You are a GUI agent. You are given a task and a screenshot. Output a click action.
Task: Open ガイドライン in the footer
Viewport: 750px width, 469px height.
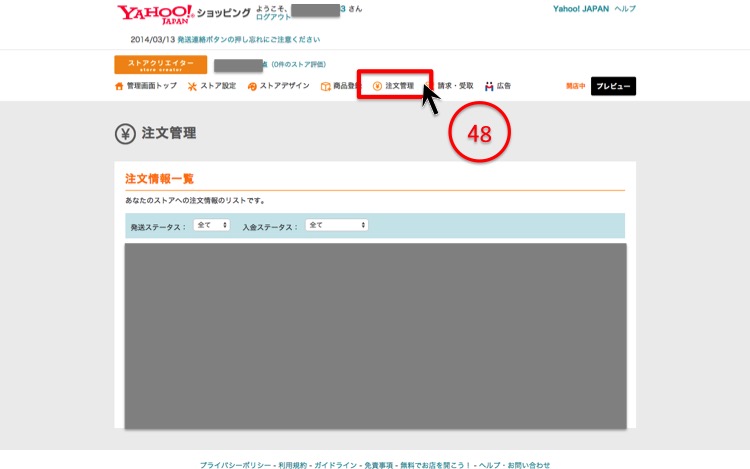point(335,465)
